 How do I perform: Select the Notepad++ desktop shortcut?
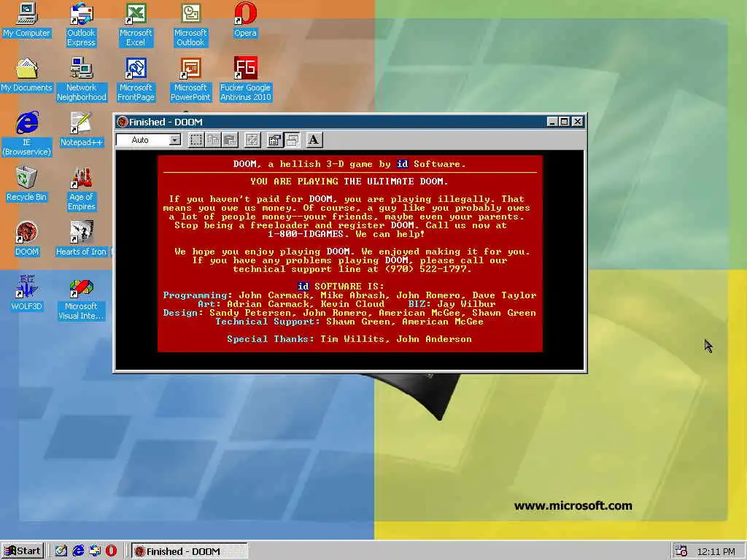(x=81, y=130)
